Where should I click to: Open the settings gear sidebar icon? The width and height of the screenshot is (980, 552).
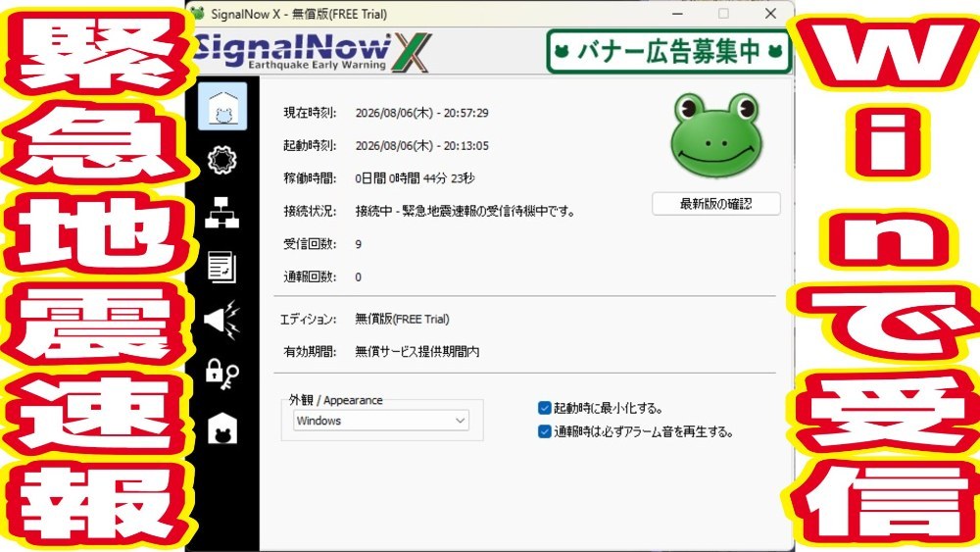(x=222, y=160)
